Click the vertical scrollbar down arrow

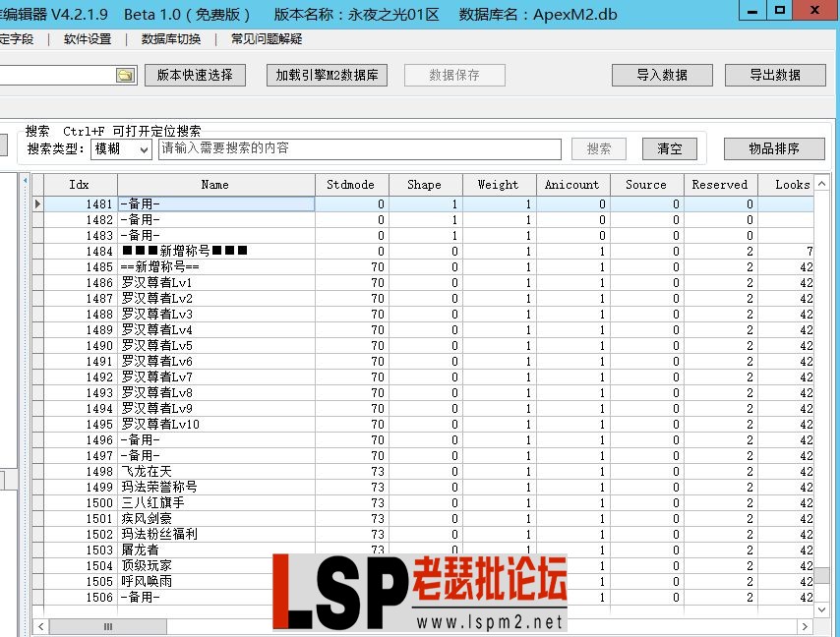click(x=822, y=609)
